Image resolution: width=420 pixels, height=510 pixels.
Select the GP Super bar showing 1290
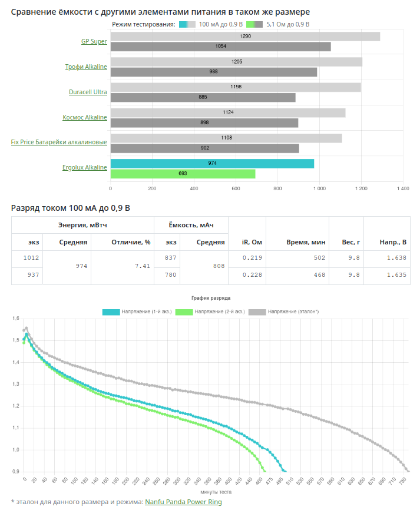coord(245,37)
